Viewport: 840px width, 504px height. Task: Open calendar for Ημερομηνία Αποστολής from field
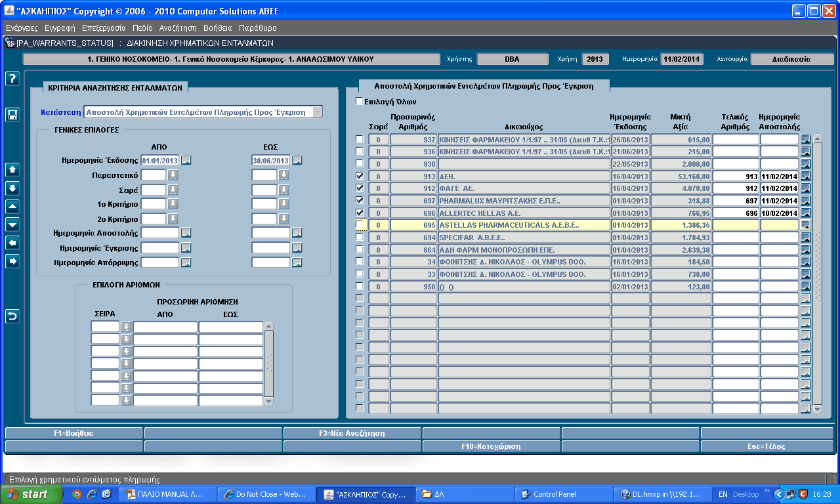click(x=186, y=232)
